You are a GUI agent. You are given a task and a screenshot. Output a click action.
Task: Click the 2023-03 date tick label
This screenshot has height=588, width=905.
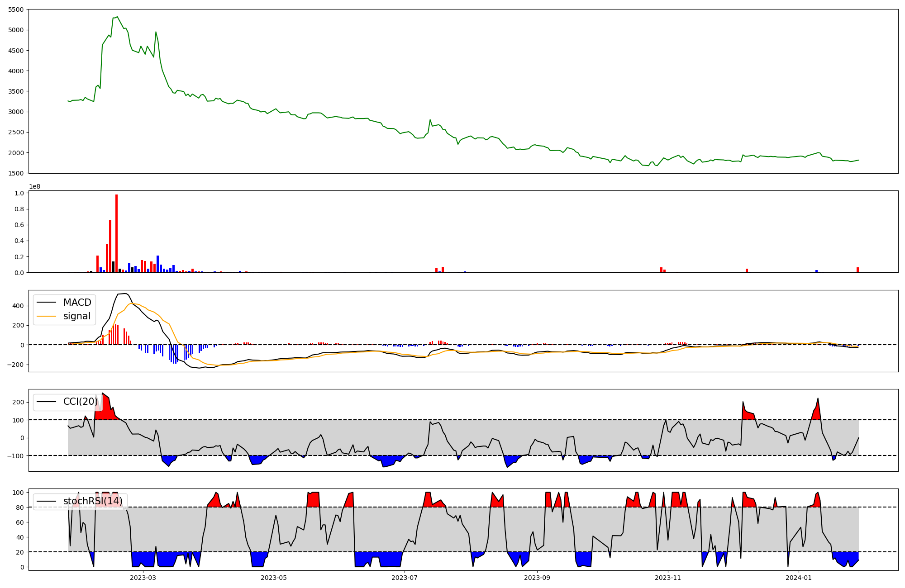click(x=143, y=578)
